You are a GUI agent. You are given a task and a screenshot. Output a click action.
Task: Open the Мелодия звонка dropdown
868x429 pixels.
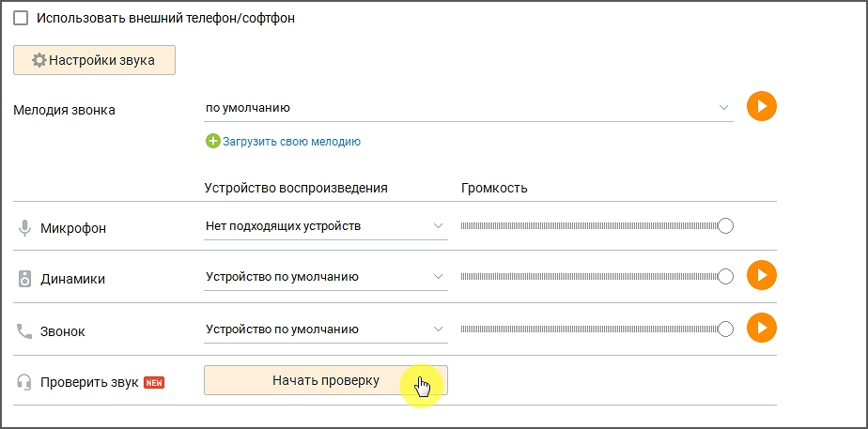click(469, 108)
